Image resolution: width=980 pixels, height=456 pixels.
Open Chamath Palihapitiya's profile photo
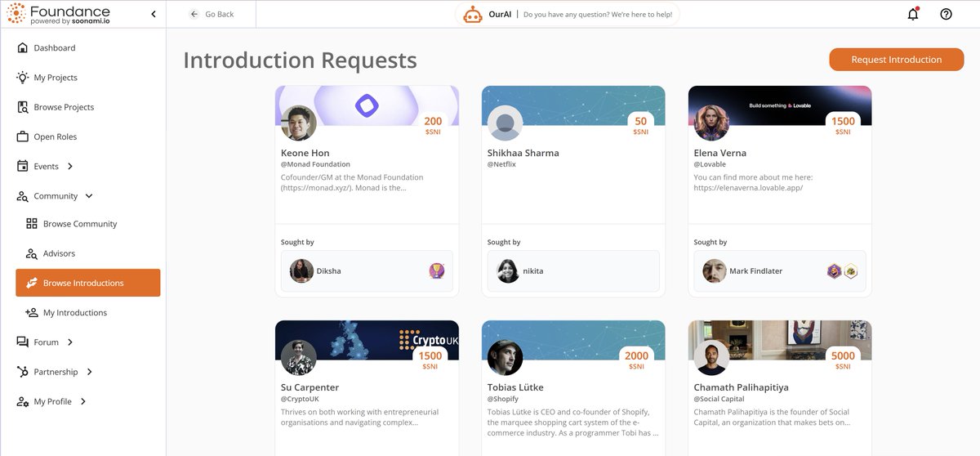pos(711,358)
